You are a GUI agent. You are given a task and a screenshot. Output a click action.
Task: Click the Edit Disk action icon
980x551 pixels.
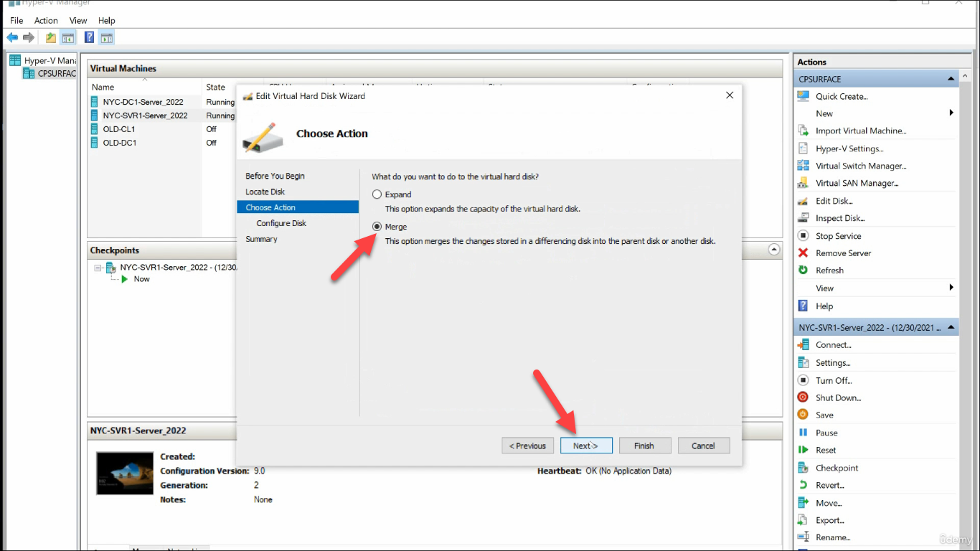(804, 201)
